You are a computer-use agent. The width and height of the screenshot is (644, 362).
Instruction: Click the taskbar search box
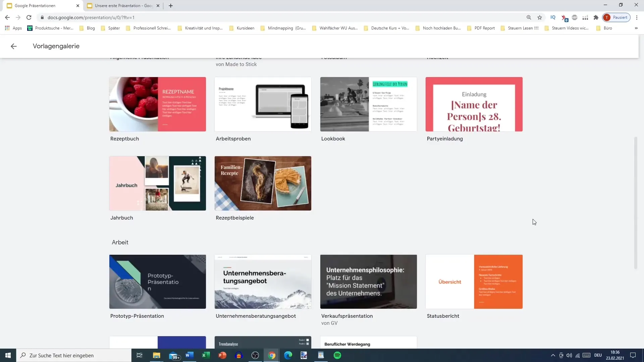(74, 355)
